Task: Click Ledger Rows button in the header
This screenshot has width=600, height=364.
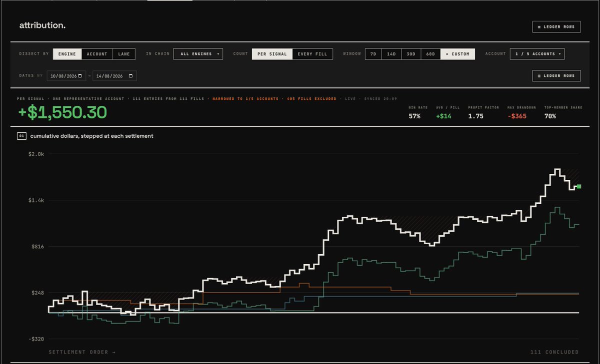Action: 556,26
